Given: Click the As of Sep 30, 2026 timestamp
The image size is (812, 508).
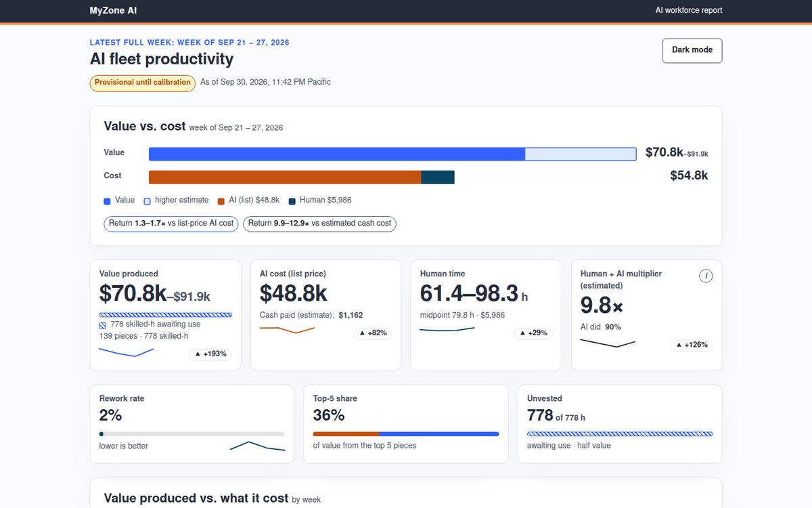Looking at the screenshot, I should pyautogui.click(x=265, y=82).
